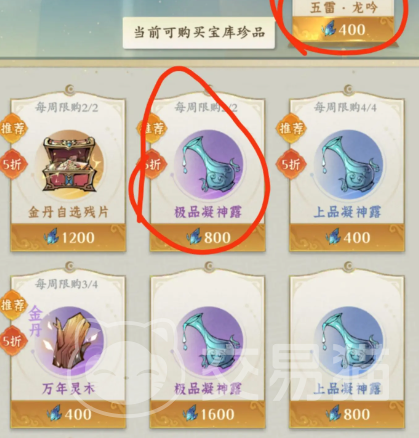419x438 pixels.
Task: Tap the 每周限购3/4 limit label
Action: coord(67,284)
